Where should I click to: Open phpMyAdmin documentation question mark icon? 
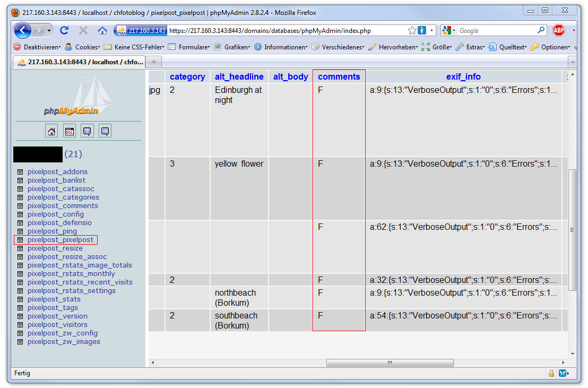[87, 131]
